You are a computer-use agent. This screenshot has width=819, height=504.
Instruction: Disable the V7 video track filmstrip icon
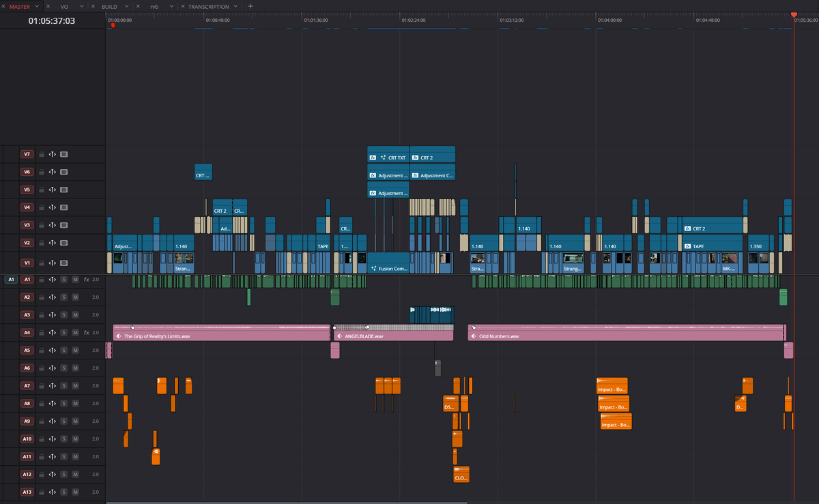pyautogui.click(x=63, y=154)
